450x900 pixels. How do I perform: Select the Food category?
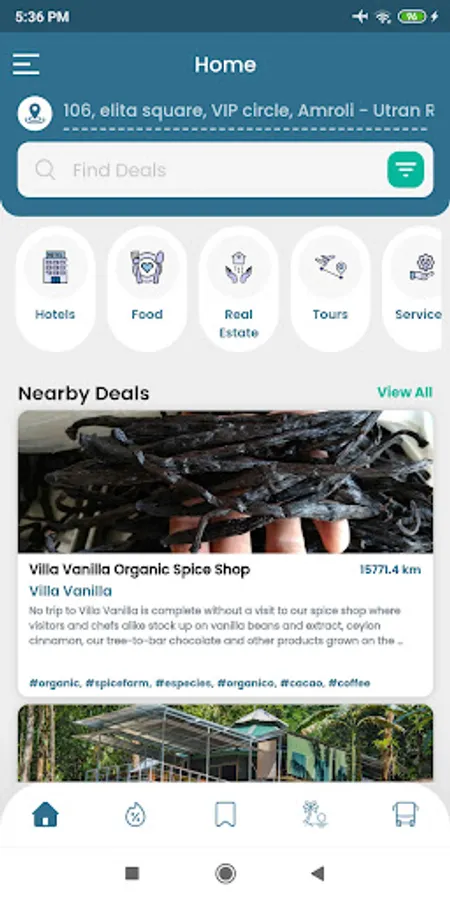[x=147, y=288]
